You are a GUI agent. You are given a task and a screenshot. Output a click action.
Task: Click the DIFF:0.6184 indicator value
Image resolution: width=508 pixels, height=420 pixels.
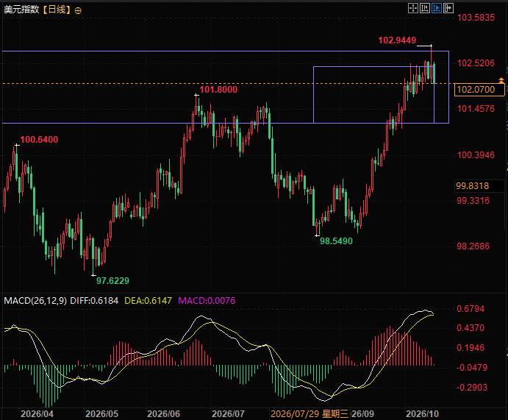(x=94, y=301)
